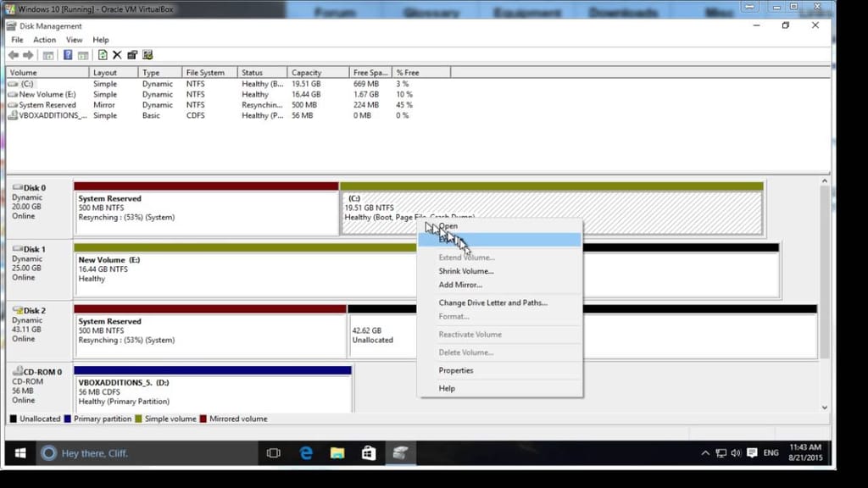Viewport: 868px width, 488px height.
Task: Click the blue question mark Help toolbar icon
Action: [68, 55]
